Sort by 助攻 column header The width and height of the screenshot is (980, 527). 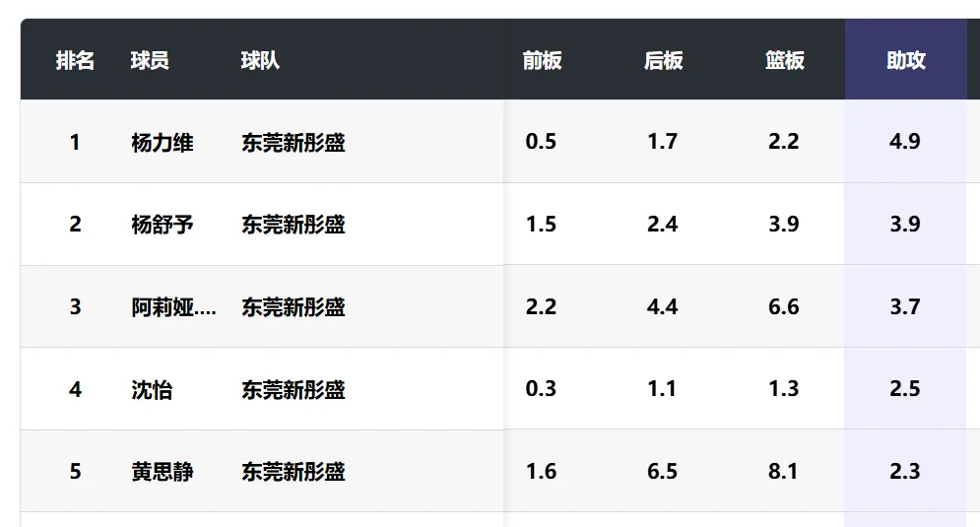pos(905,60)
